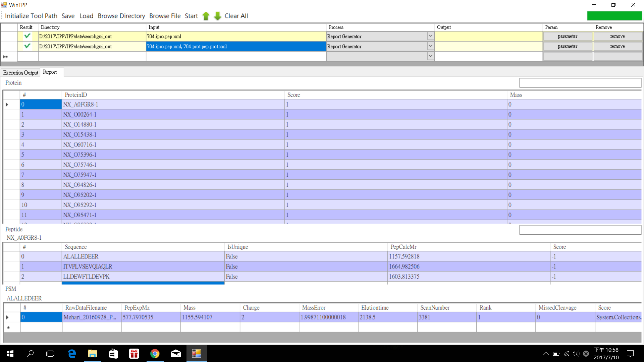Open Windows Start menu

click(10, 354)
